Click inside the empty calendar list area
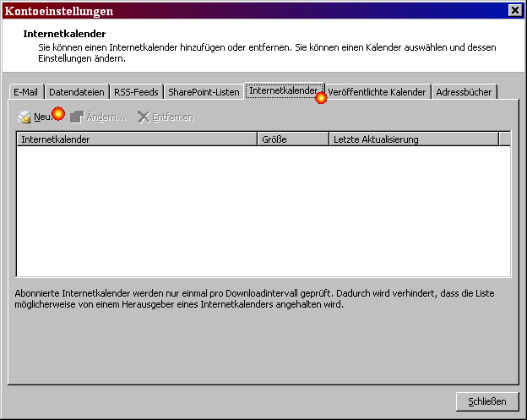The height and width of the screenshot is (420, 527). coord(263,211)
